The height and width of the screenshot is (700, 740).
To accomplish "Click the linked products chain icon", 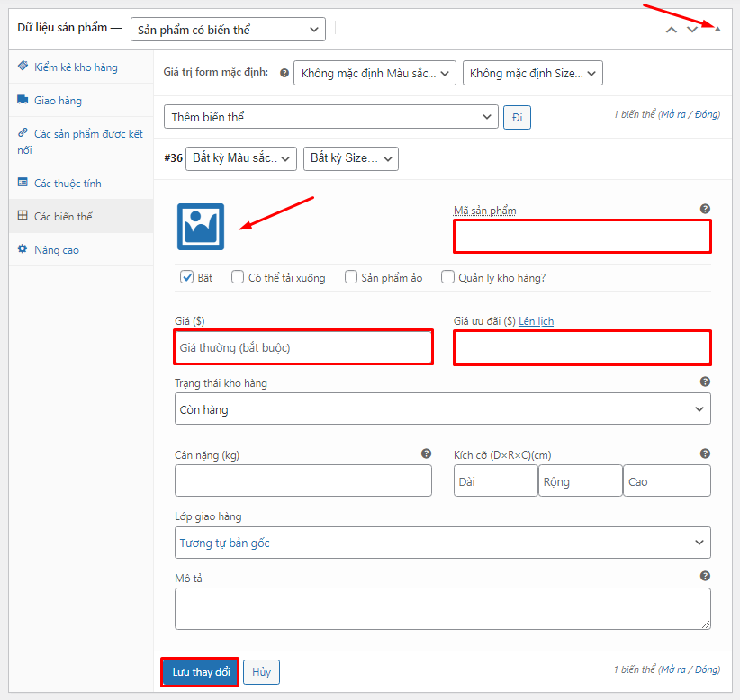I will pos(23,130).
